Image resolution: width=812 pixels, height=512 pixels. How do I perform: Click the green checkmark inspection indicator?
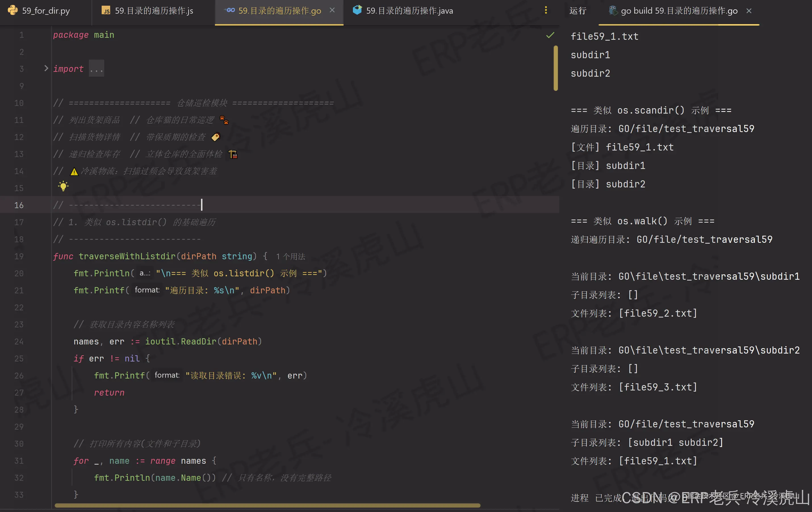550,35
